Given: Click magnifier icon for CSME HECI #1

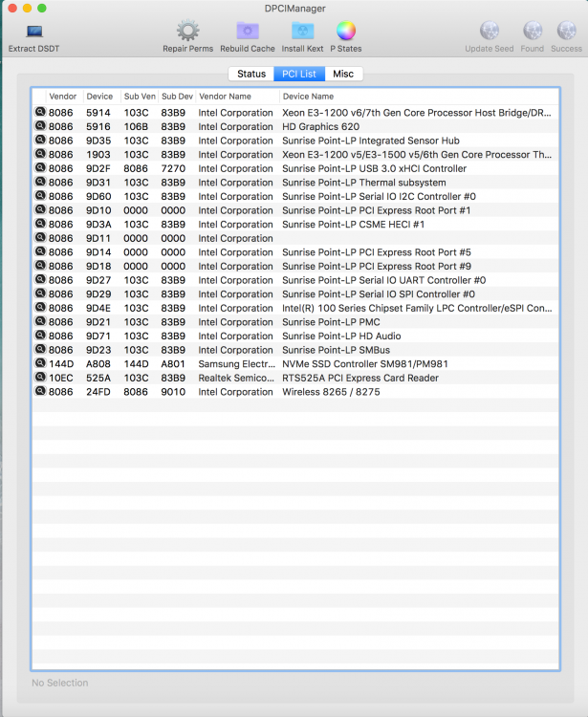Looking at the screenshot, I should click(x=40, y=223).
